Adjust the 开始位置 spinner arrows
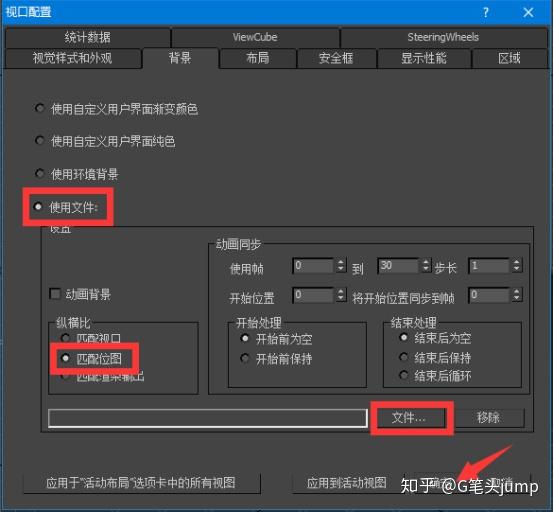Screen dimensions: 554x512 (341, 295)
